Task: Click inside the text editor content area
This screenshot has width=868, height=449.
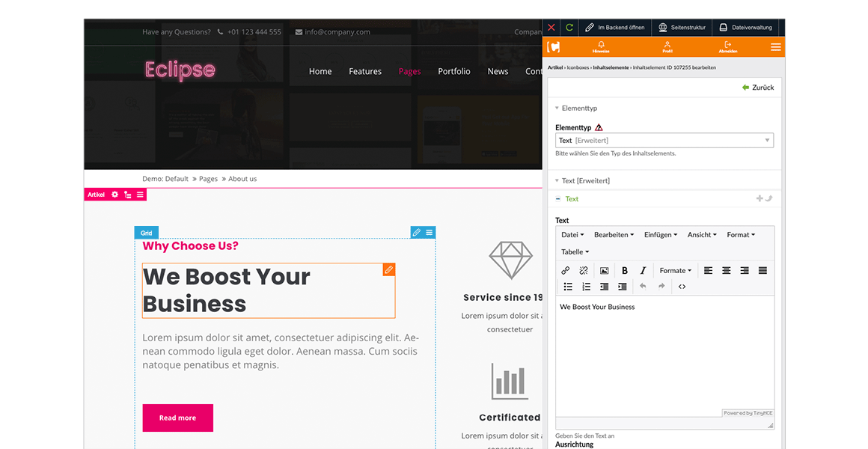Action: pos(664,359)
